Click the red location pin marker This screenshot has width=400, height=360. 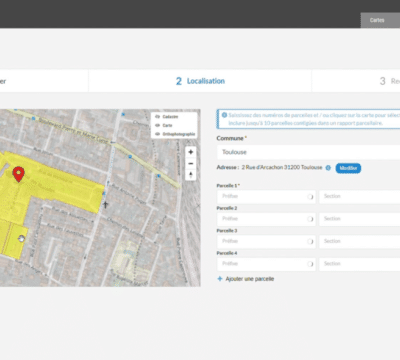18,174
